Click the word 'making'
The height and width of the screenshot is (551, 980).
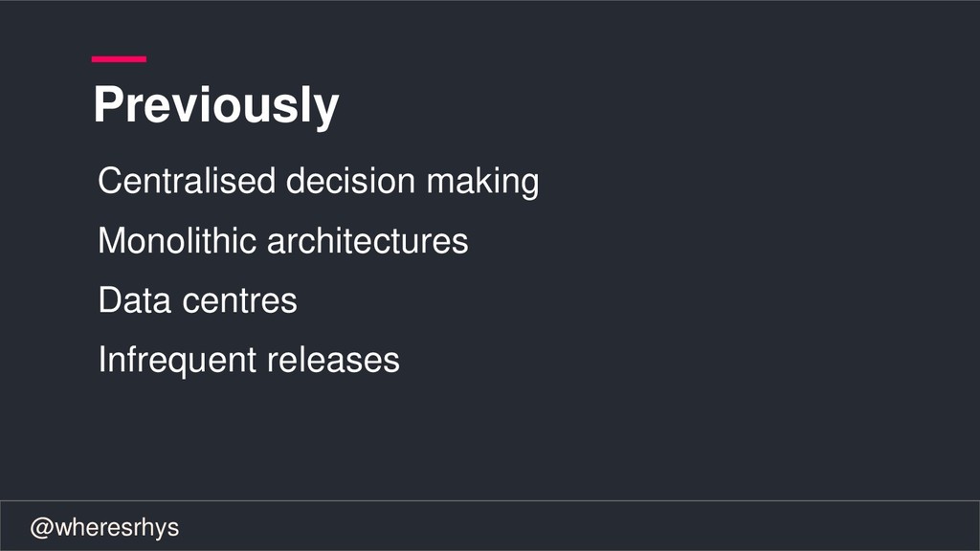(482, 182)
